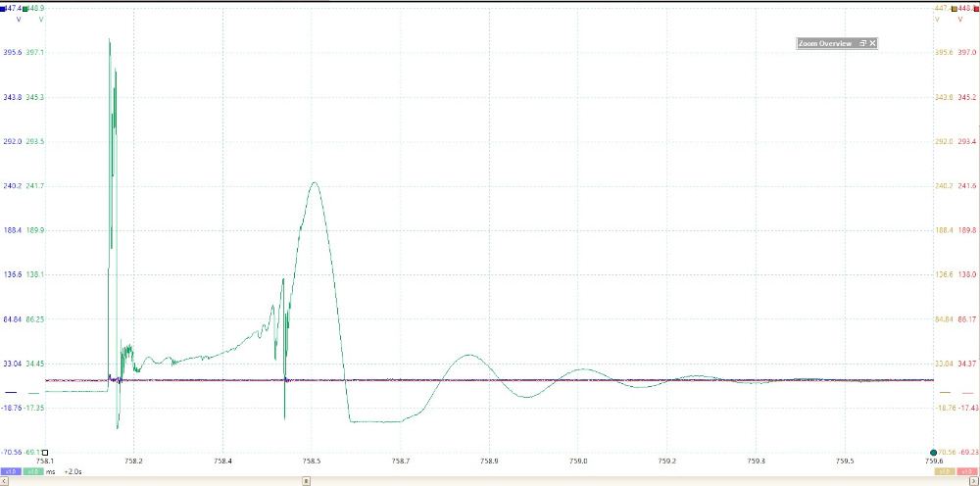
Task: Click the ms time unit label
Action: (51, 471)
